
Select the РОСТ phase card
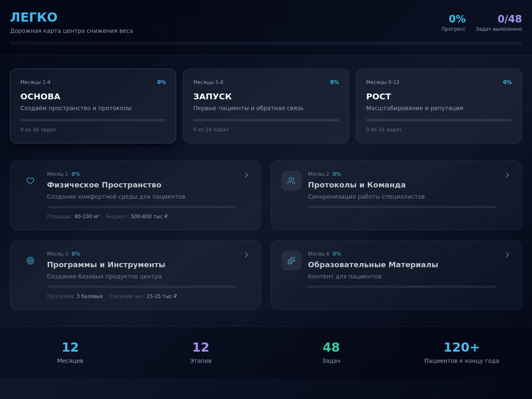click(x=439, y=106)
